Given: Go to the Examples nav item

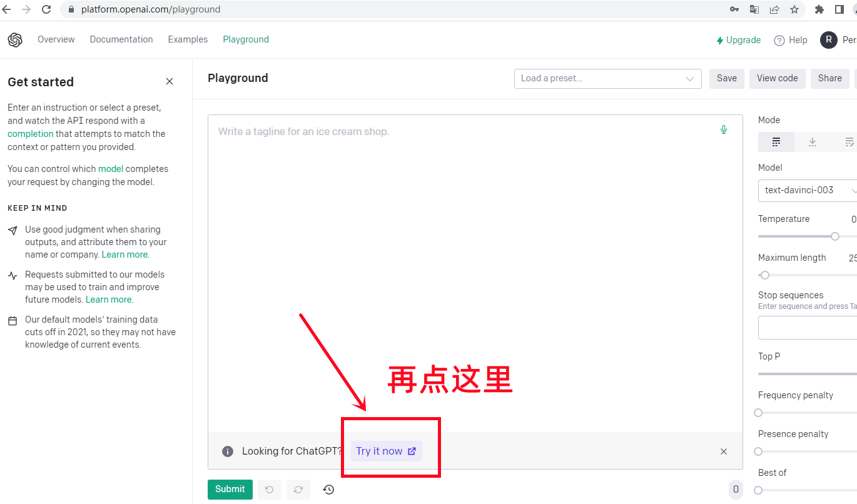Looking at the screenshot, I should coord(188,39).
